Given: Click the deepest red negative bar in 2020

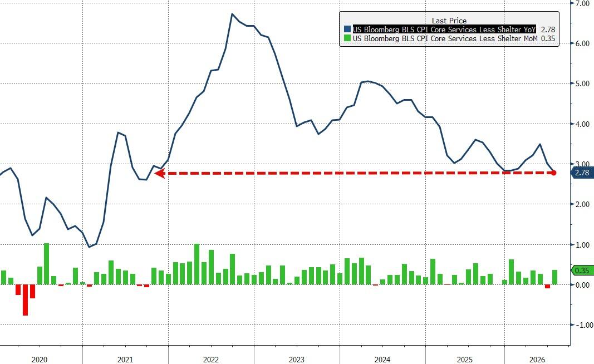Looking at the screenshot, I should pos(26,299).
